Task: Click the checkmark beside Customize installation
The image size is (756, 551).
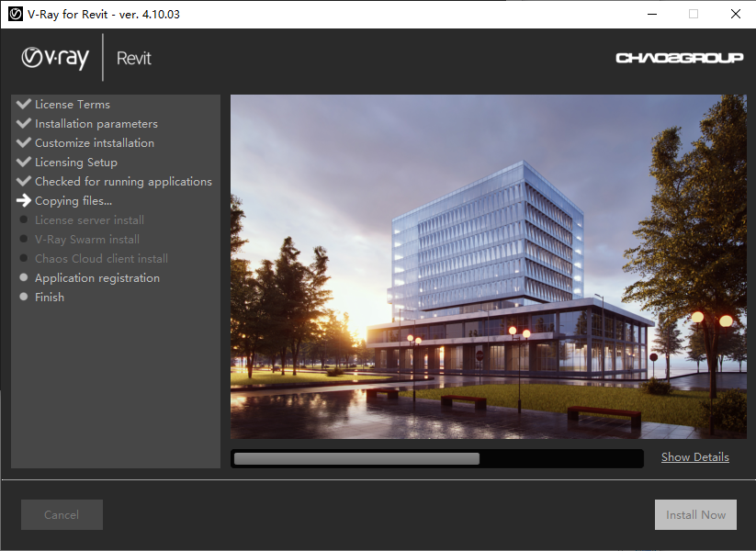Action: tap(24, 142)
